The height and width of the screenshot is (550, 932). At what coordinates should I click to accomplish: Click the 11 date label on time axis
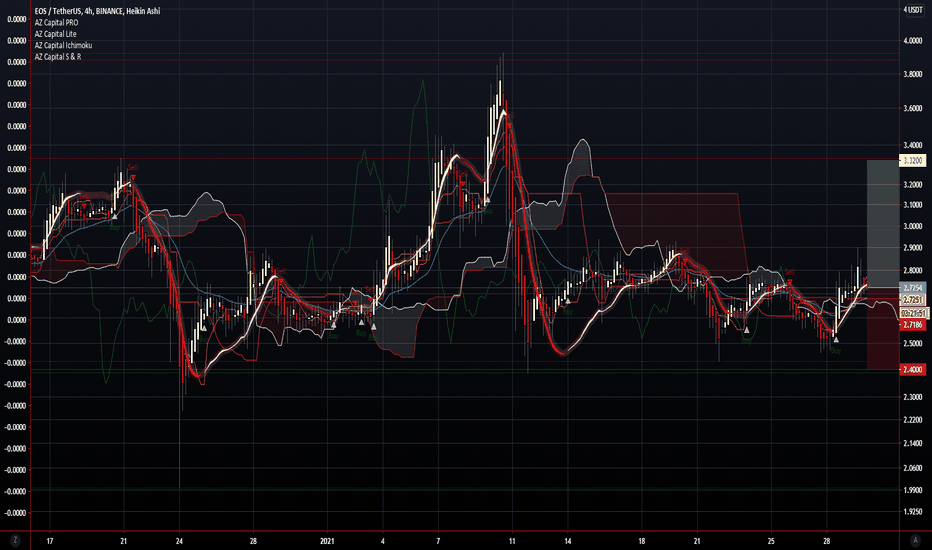coord(512,541)
